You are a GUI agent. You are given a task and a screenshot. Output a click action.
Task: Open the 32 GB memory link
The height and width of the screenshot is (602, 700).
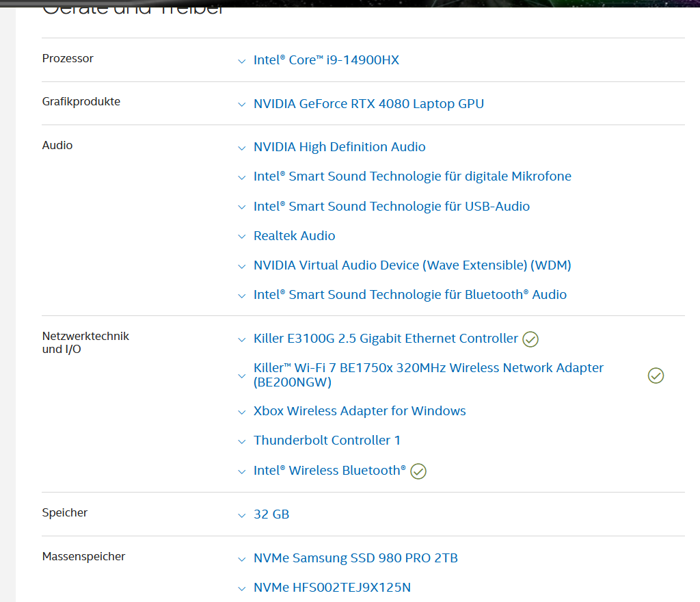click(271, 514)
